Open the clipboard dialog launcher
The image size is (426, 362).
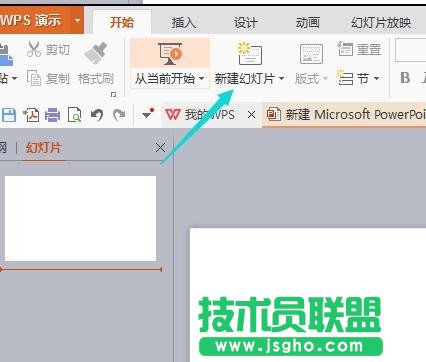click(x=113, y=95)
